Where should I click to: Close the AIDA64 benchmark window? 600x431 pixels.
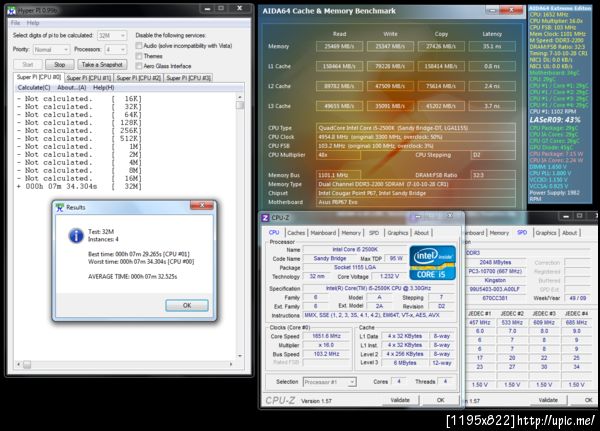(x=511, y=10)
